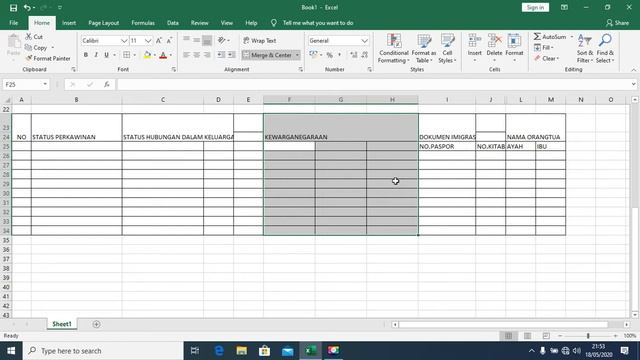Viewport: 640px width, 360px height.
Task: Activate Format Painter
Action: click(x=48, y=58)
